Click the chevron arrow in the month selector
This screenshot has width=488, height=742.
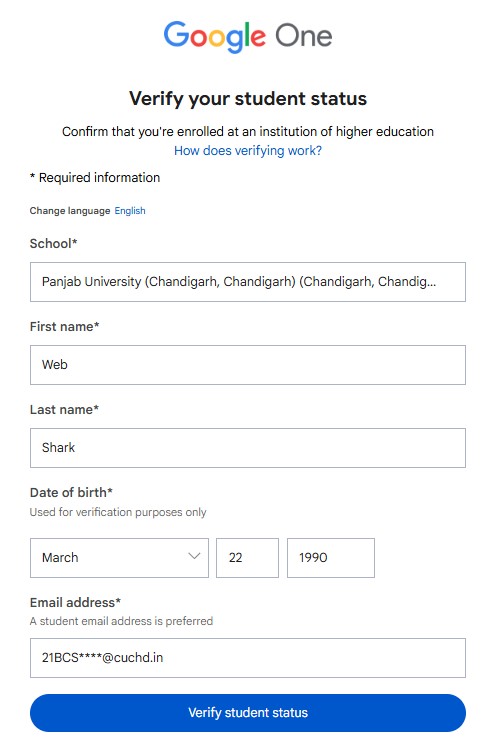point(194,556)
